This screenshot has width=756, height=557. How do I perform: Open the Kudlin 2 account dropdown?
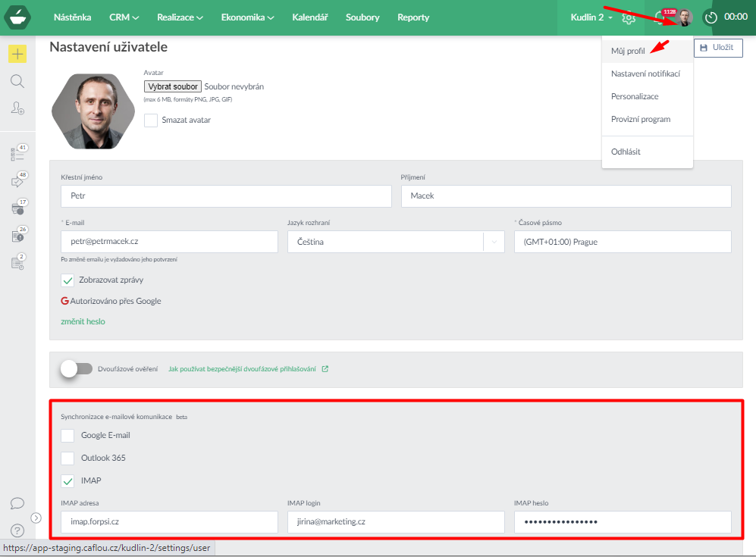tap(591, 17)
